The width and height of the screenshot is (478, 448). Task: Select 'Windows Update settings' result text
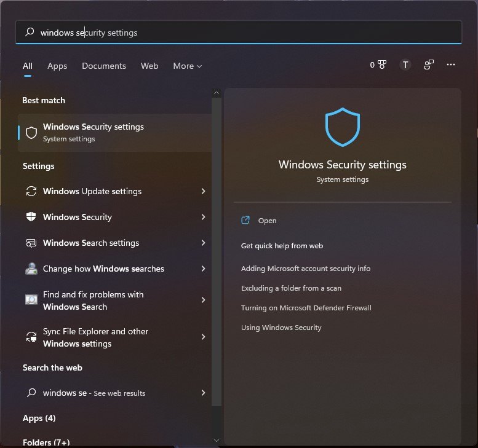[92, 191]
